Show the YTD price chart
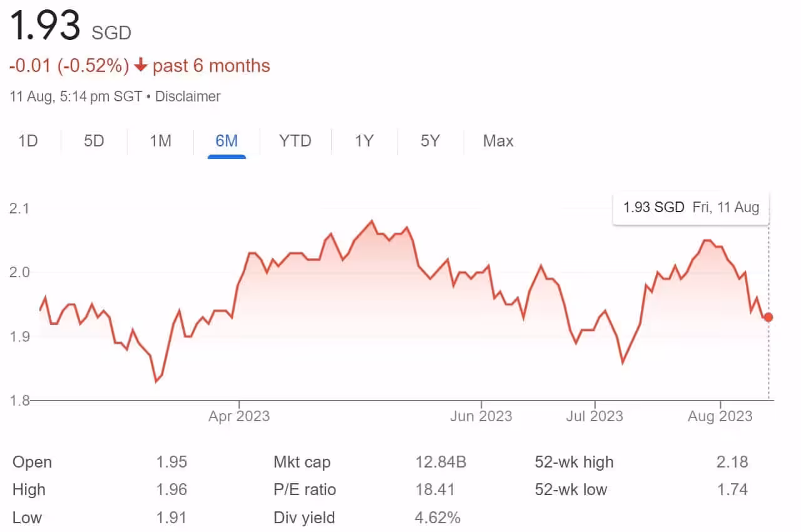Image resolution: width=801 pixels, height=532 pixels. (295, 141)
